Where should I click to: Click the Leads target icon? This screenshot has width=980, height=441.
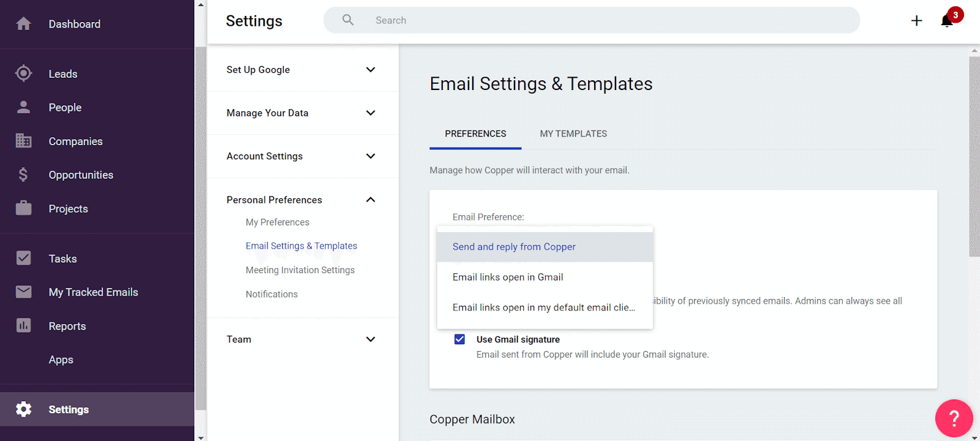tap(23, 73)
